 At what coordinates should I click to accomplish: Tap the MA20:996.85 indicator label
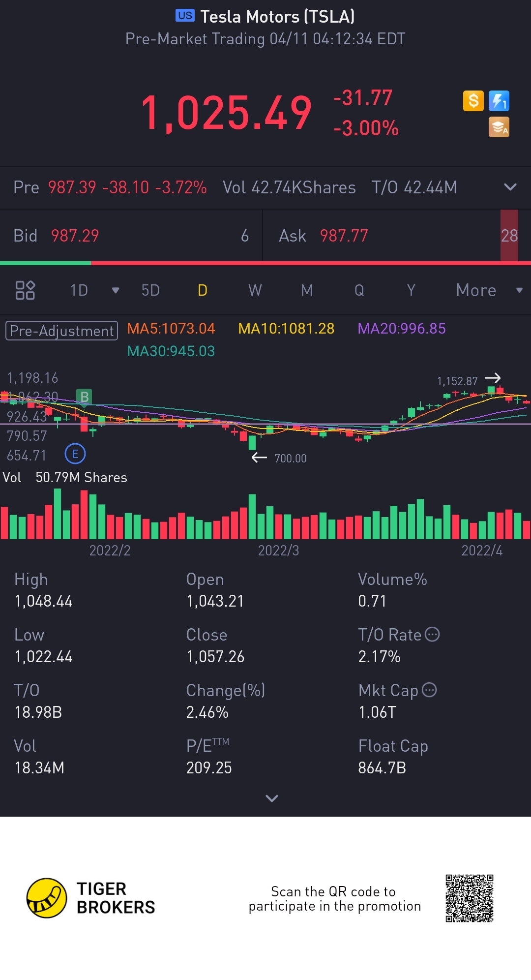point(402,329)
